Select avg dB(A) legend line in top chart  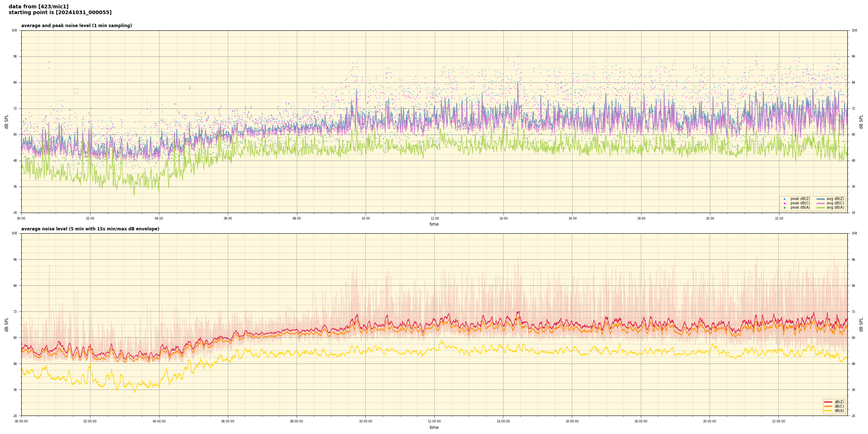click(821, 208)
